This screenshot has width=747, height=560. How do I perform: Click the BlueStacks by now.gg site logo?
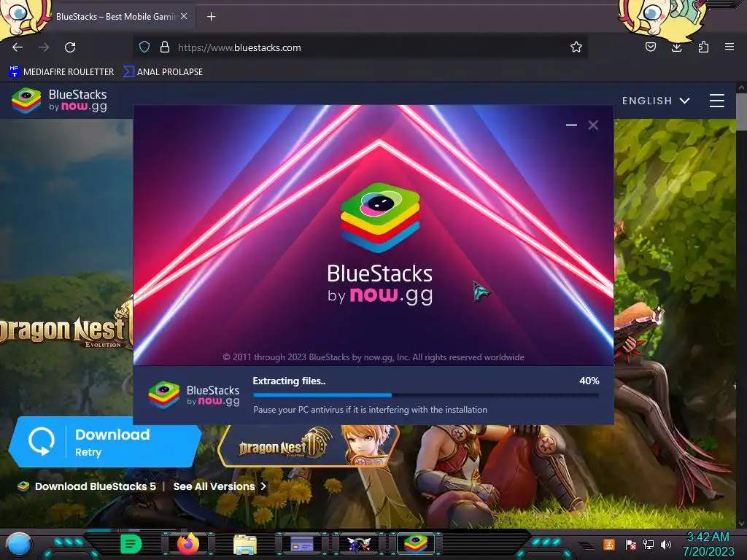pyautogui.click(x=60, y=101)
